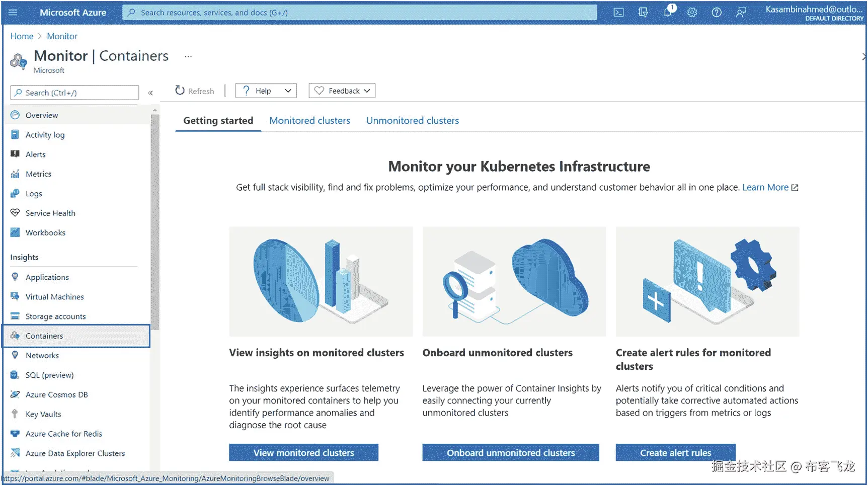
Task: Open Directories and subscriptions filter icon
Action: click(643, 12)
